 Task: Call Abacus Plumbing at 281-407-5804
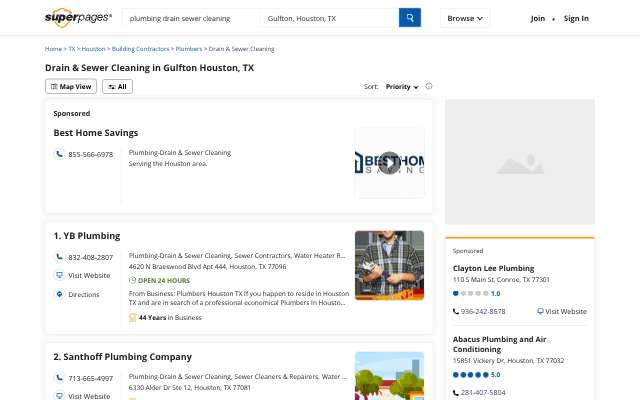(483, 393)
